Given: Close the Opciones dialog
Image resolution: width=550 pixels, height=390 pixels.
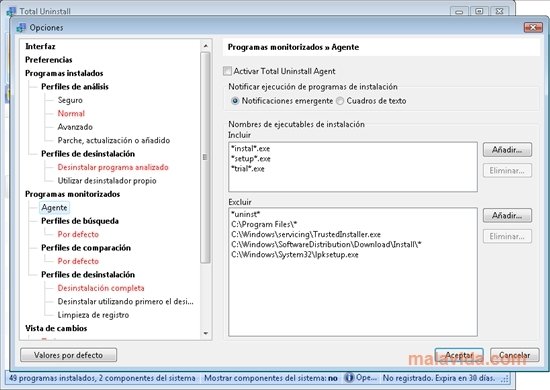Looking at the screenshot, I should pyautogui.click(x=533, y=27).
